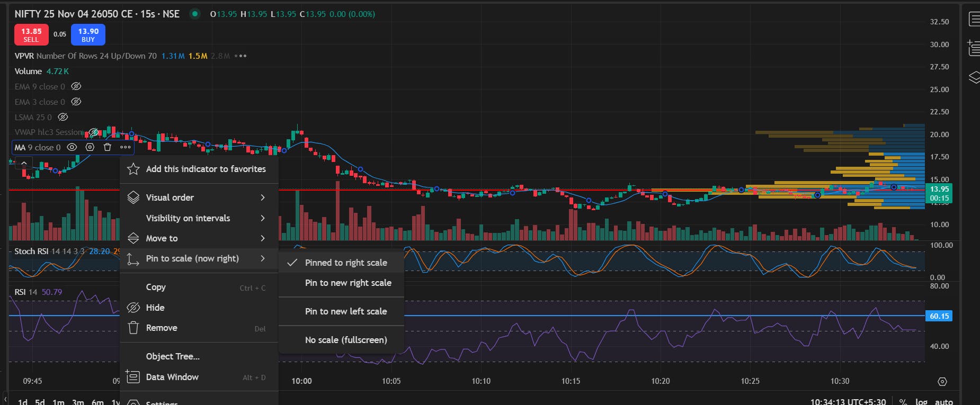Add indicator to favorites star icon
Image resolution: width=980 pixels, height=405 pixels.
click(133, 169)
